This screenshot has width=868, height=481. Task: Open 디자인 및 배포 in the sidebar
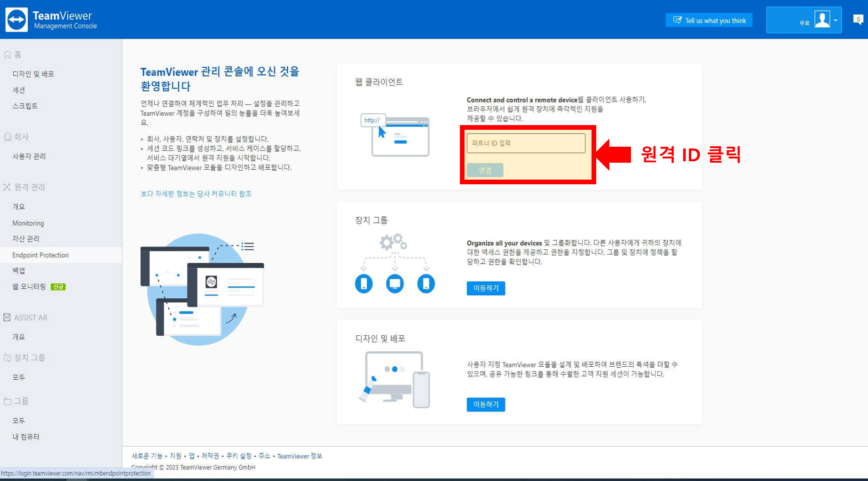click(x=33, y=74)
